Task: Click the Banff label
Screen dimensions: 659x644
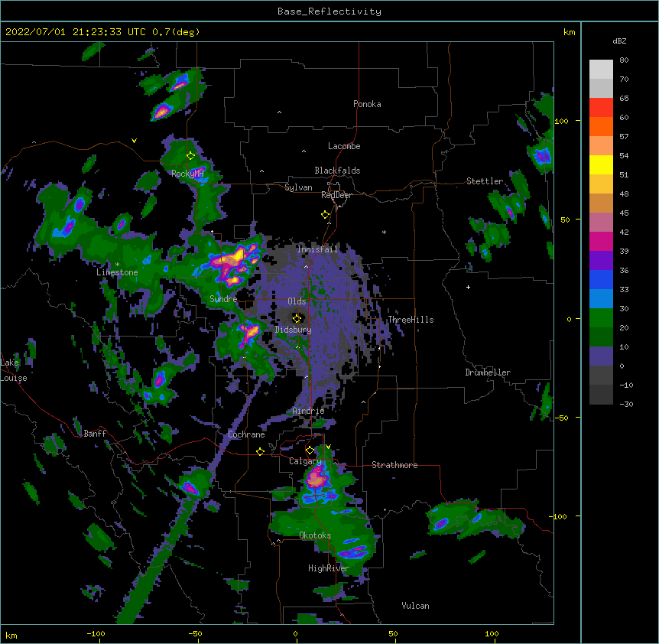Action: coord(95,434)
